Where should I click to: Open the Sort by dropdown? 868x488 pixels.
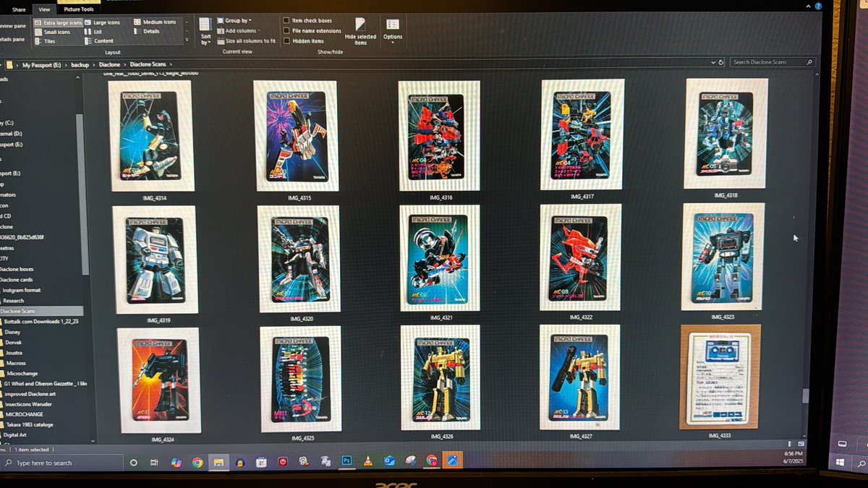point(205,31)
